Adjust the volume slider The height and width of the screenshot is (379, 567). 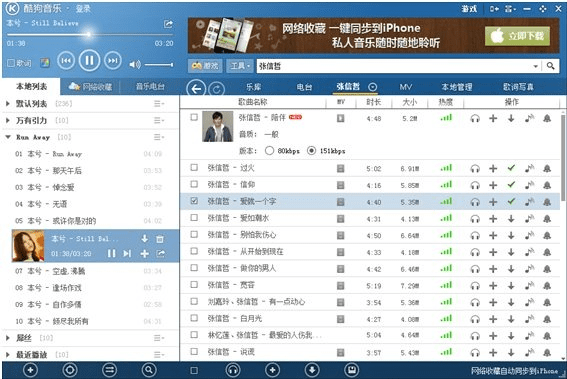tap(159, 65)
